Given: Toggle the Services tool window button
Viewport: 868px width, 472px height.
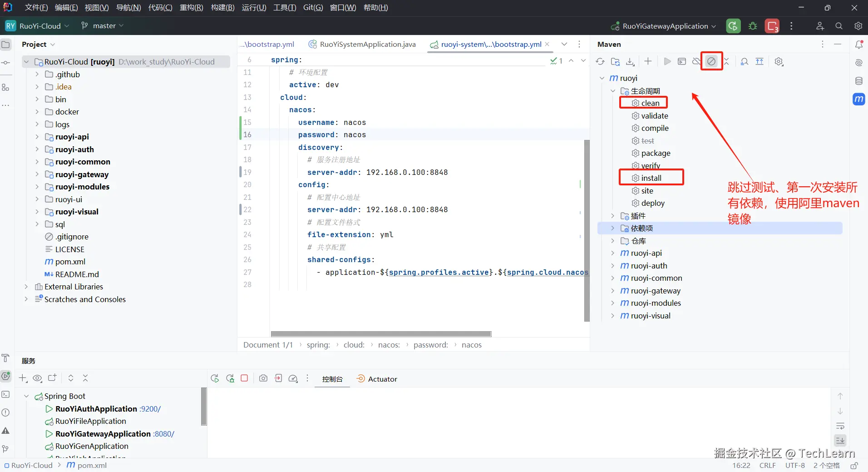Looking at the screenshot, I should (x=6, y=376).
